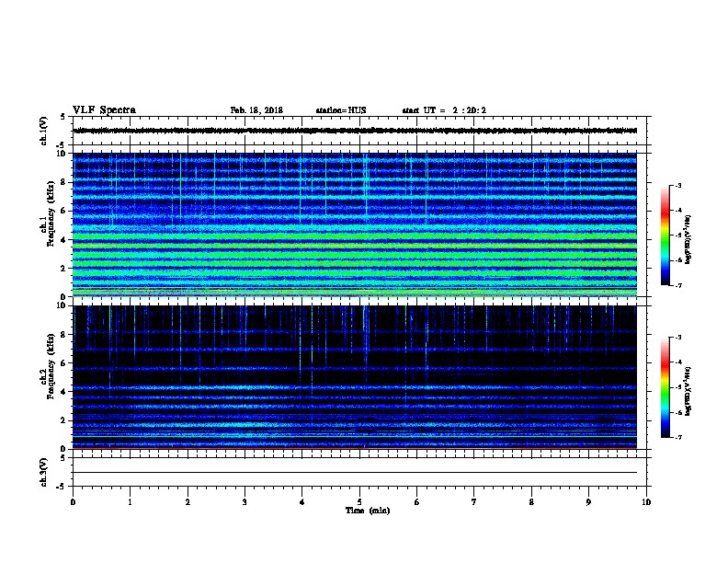The height and width of the screenshot is (563, 728).
Task: Click inside the ch.2 frequency spectrogram
Action: (355, 377)
